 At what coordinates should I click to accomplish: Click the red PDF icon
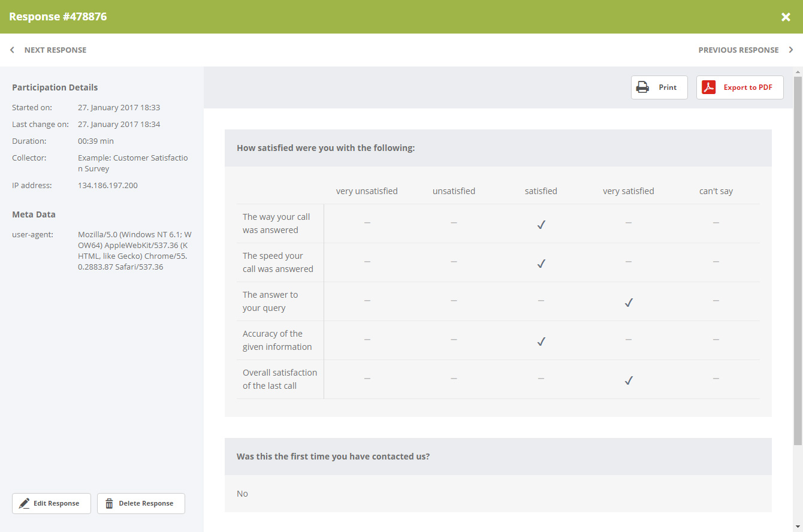click(x=709, y=87)
